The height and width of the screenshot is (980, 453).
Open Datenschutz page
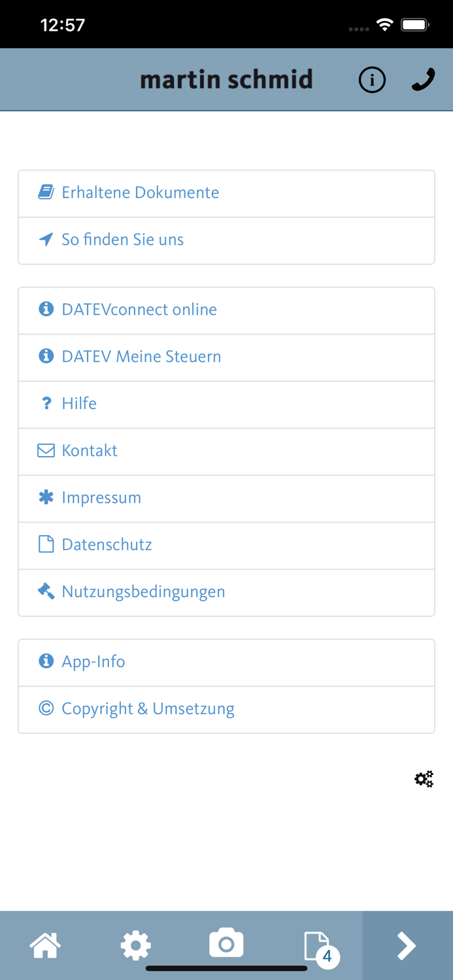pos(226,546)
